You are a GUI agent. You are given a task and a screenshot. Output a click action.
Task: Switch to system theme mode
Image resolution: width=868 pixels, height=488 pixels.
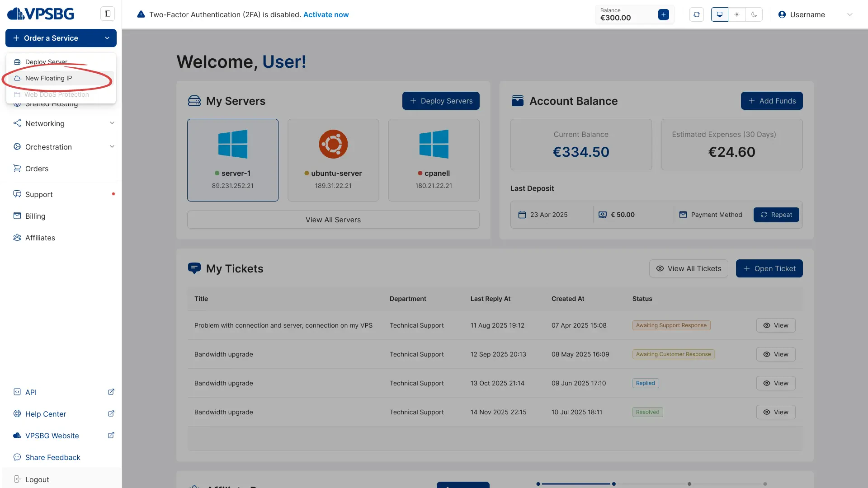(720, 14)
